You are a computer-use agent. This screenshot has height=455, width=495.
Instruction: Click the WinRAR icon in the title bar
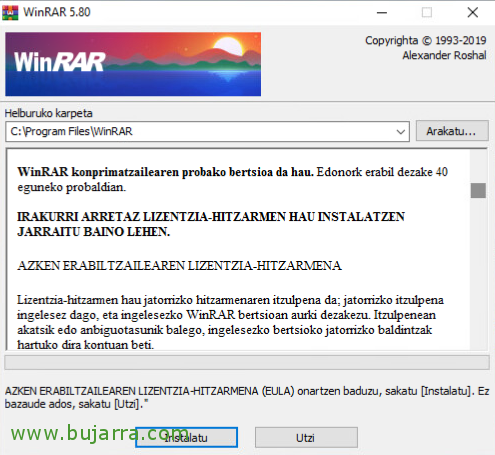10,13
